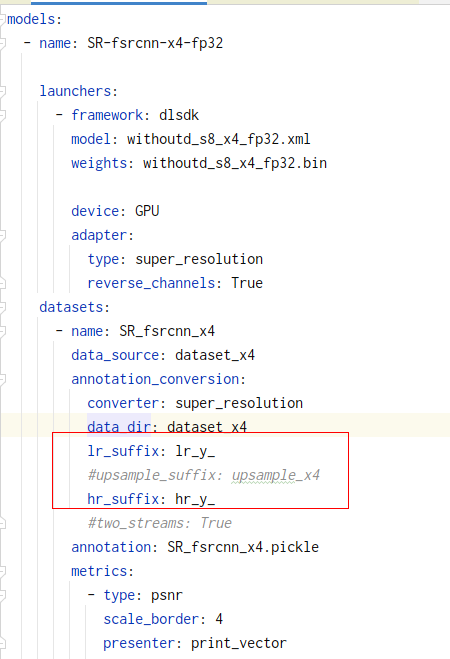This screenshot has width=450, height=659.
Task: Click the SR_fsrcnn_x4.pickle annotation value
Action: pos(243,547)
